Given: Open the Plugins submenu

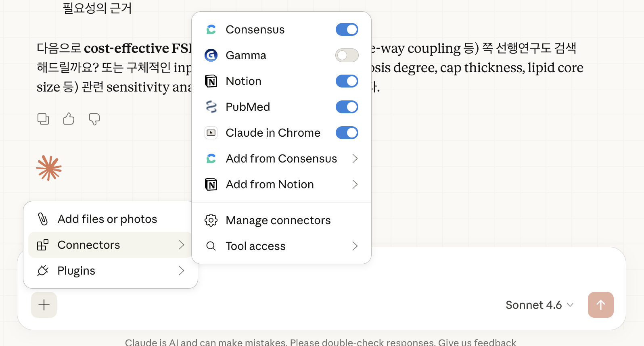Looking at the screenshot, I should coord(111,271).
